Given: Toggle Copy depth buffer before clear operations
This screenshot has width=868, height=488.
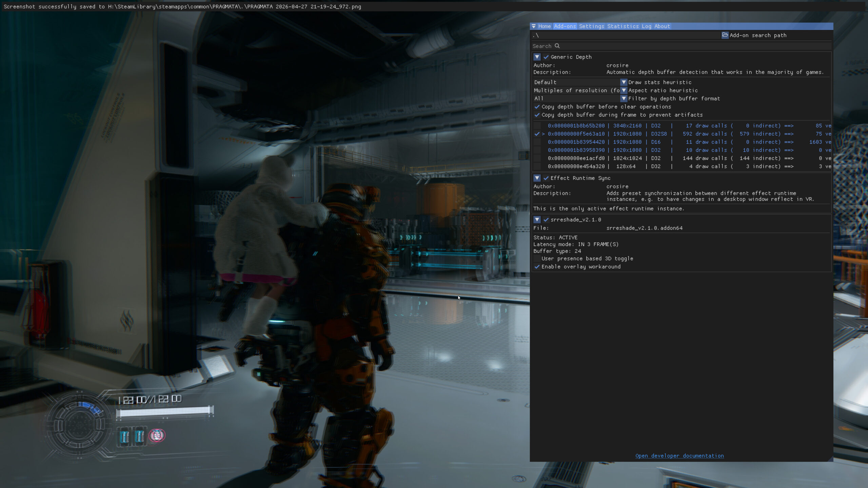Looking at the screenshot, I should click(537, 107).
